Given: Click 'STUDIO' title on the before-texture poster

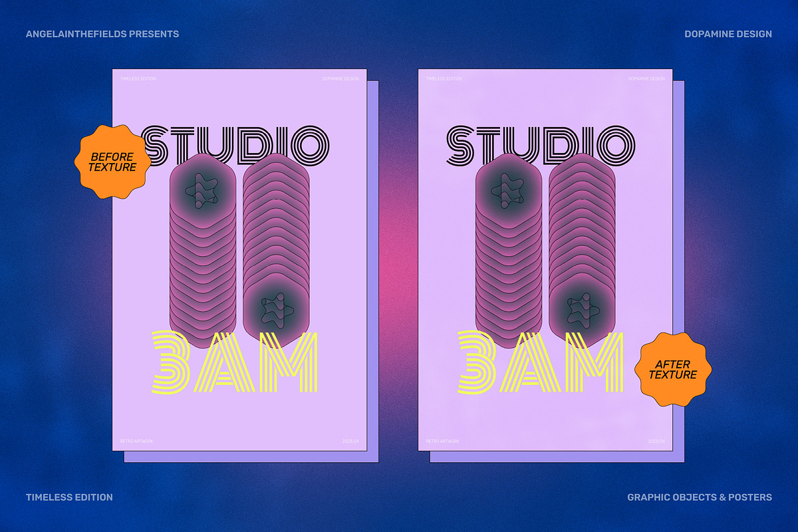Looking at the screenshot, I should 236,145.
